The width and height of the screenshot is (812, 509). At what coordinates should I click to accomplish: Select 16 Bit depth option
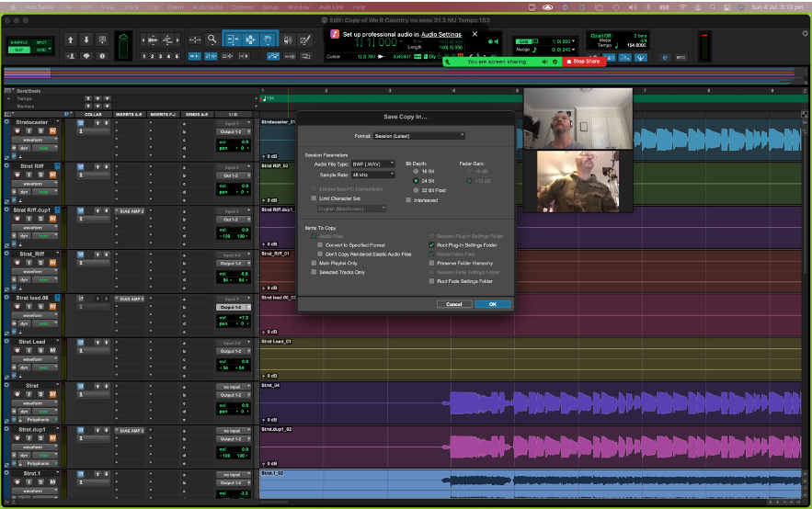[x=416, y=171]
